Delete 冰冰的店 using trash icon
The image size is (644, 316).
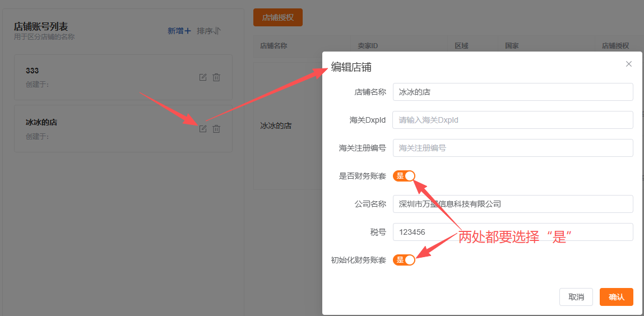point(216,129)
